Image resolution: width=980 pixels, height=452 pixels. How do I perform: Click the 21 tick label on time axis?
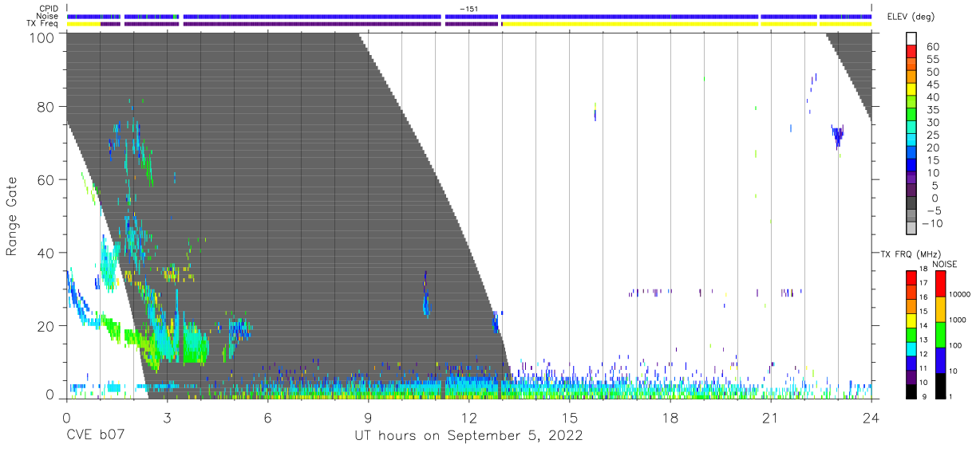coord(770,418)
